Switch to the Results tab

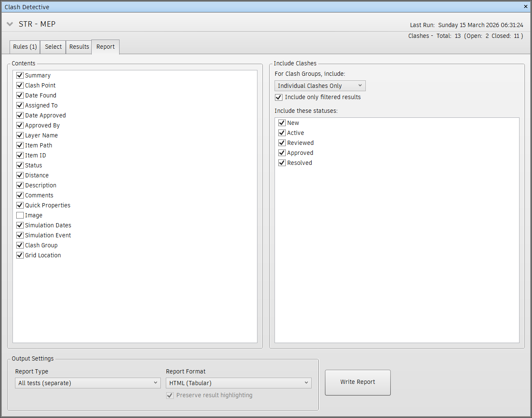click(78, 47)
